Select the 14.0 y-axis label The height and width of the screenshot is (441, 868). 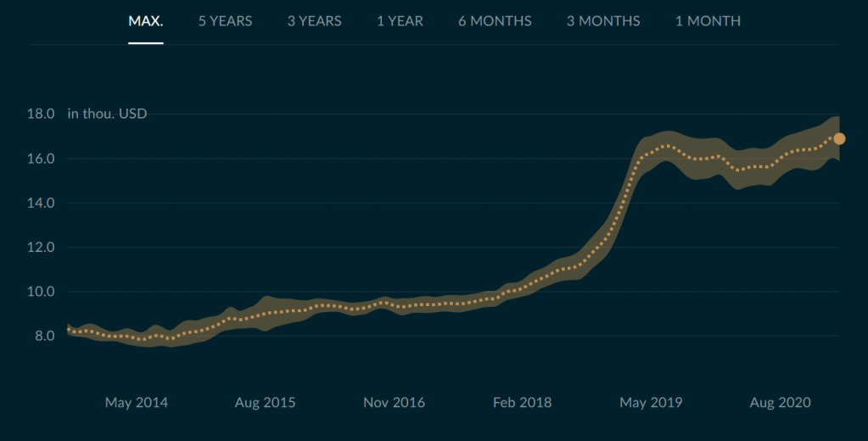click(42, 204)
